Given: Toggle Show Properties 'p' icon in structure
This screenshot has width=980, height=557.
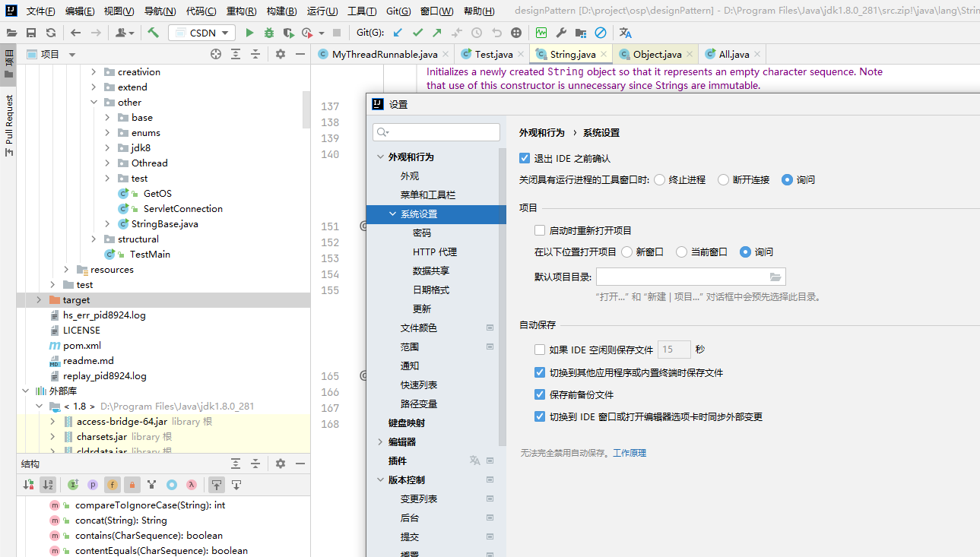Looking at the screenshot, I should (93, 484).
